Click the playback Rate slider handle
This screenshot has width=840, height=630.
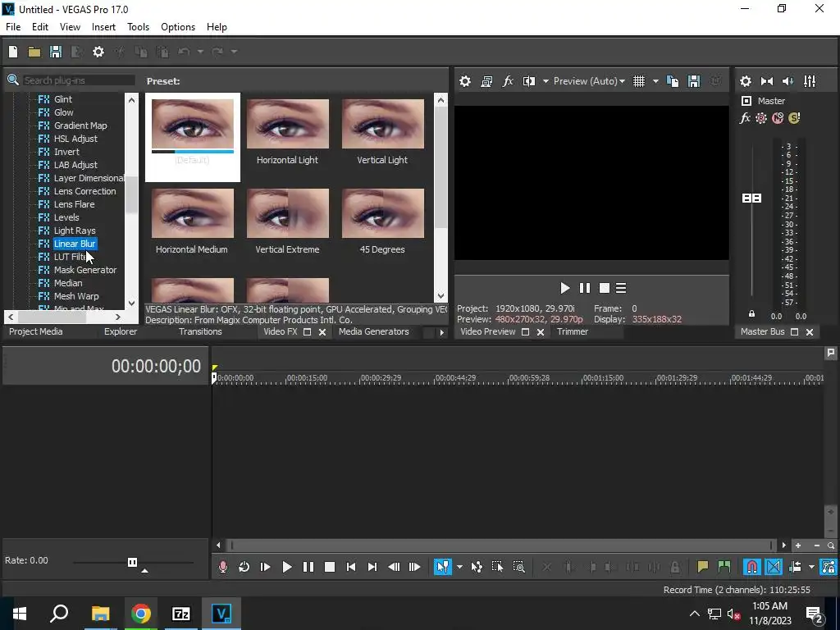[x=132, y=562]
